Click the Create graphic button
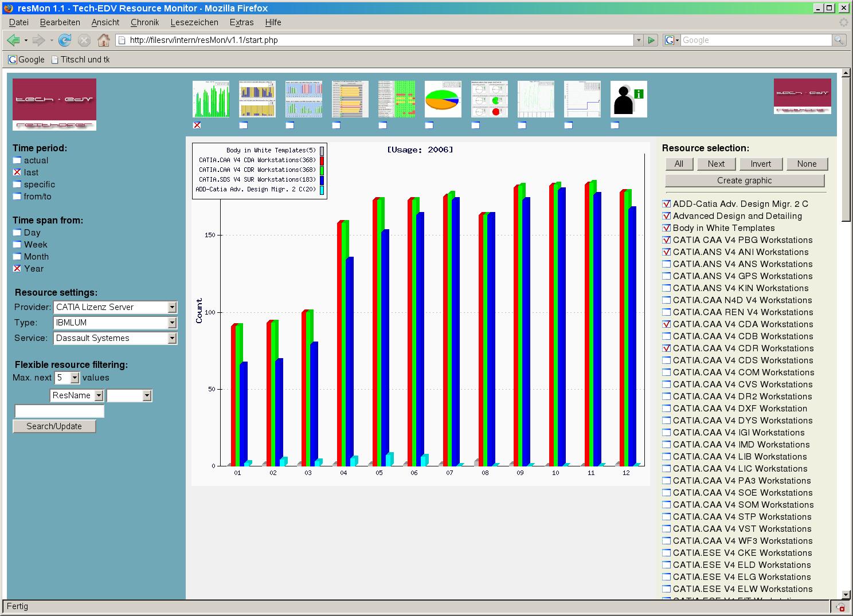This screenshot has width=853, height=616. tap(745, 181)
